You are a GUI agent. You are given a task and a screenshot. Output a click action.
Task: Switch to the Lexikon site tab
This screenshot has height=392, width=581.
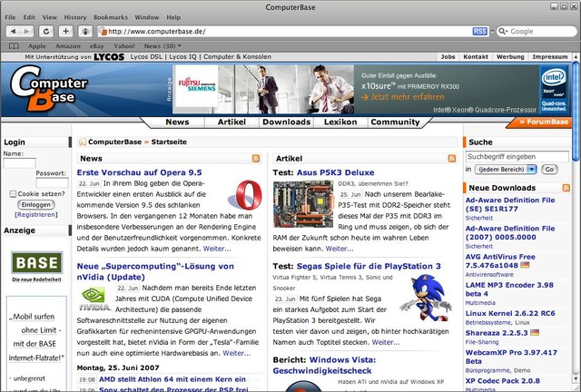click(340, 122)
